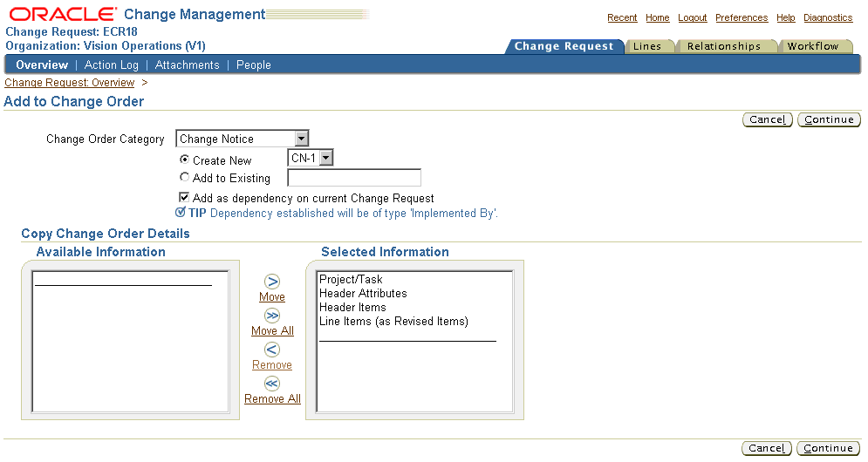Switch to the Lines tab

[647, 46]
